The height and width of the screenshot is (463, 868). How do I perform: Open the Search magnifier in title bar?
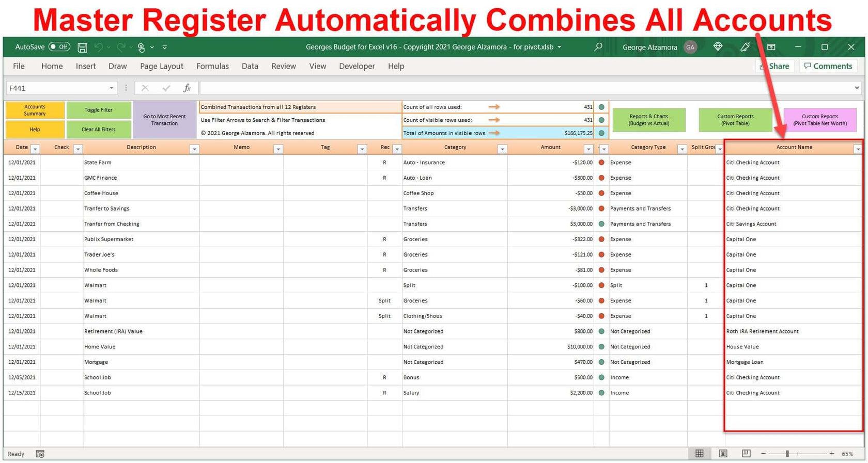[598, 47]
